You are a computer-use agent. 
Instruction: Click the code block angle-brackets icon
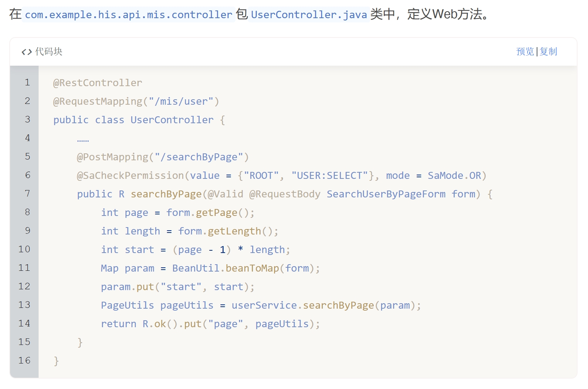[27, 52]
